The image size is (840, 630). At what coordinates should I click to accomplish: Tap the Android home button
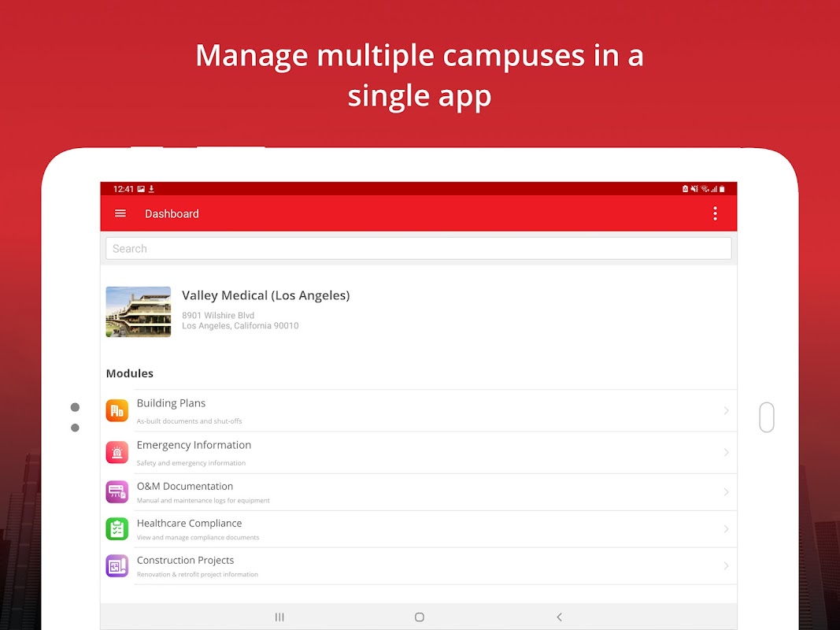pos(420,617)
